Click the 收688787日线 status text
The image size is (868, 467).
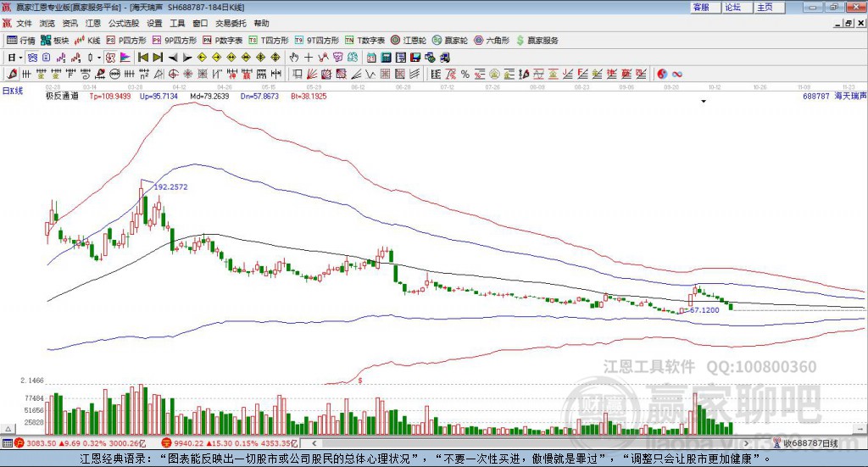click(810, 443)
